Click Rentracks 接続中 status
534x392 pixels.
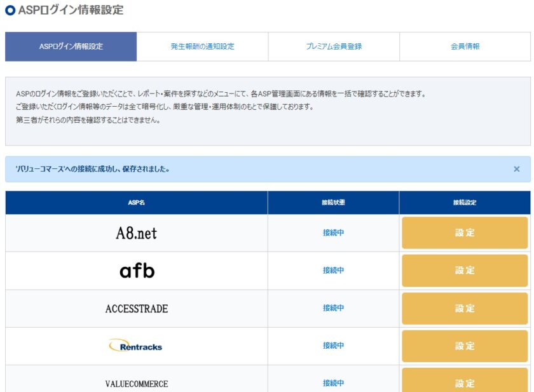coord(333,346)
